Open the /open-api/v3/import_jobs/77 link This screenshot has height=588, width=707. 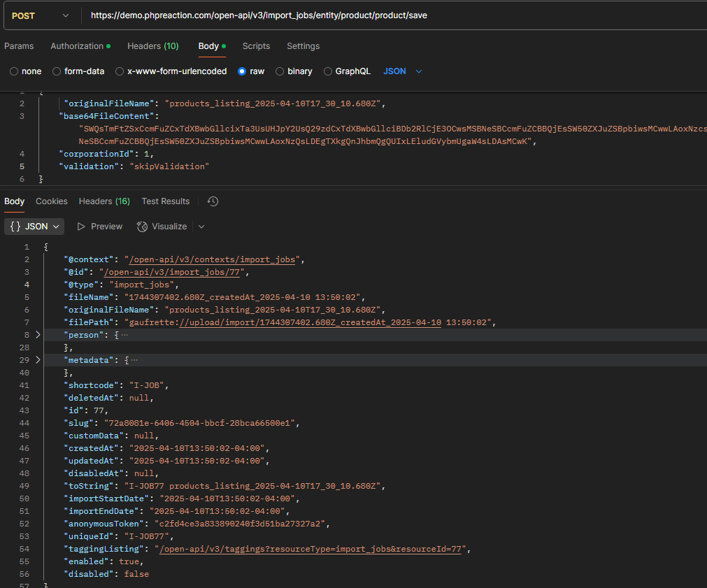click(x=172, y=272)
